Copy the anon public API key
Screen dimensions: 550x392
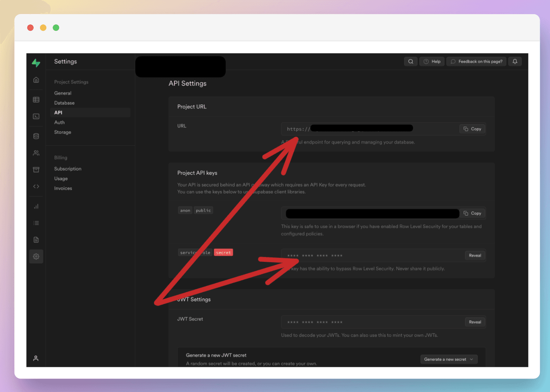[x=472, y=213]
